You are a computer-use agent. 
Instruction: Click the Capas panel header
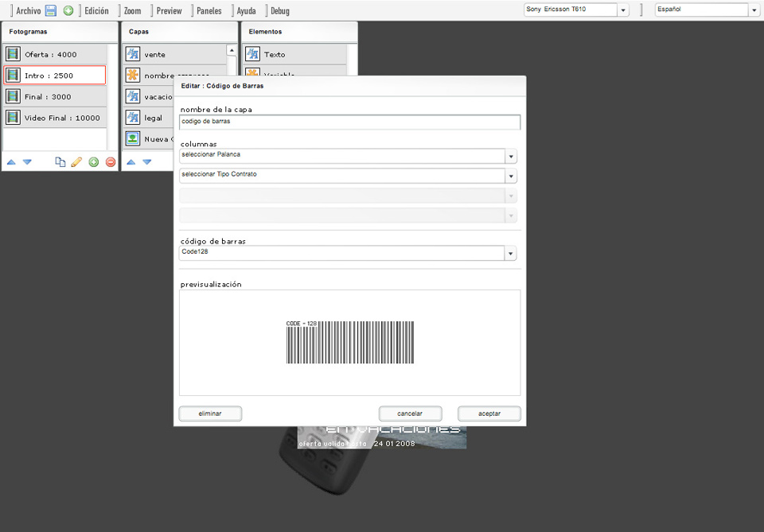point(179,32)
